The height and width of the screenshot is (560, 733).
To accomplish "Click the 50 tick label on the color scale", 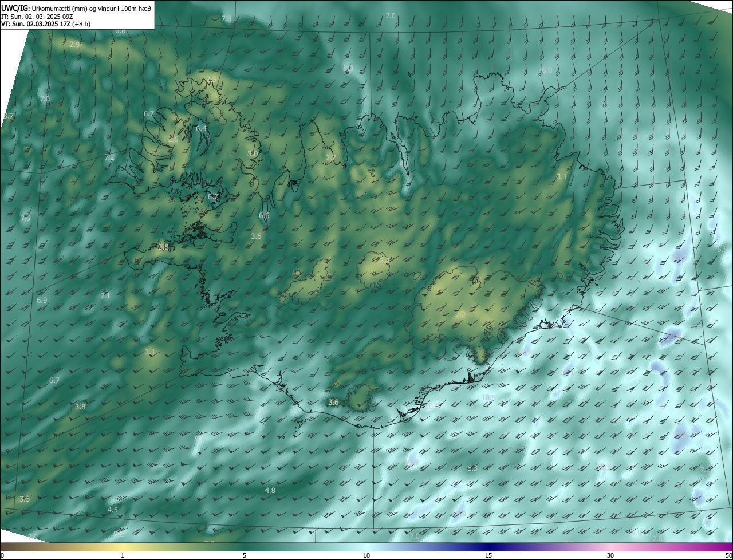I will pos(728,556).
